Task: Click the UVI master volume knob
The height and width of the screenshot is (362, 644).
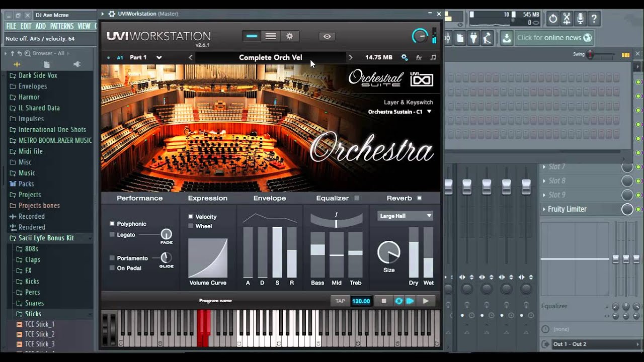Action: (420, 36)
